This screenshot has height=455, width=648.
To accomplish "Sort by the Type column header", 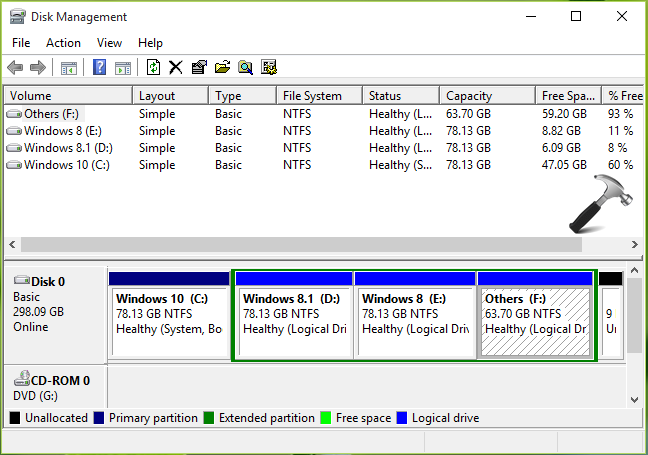I will pos(242,96).
